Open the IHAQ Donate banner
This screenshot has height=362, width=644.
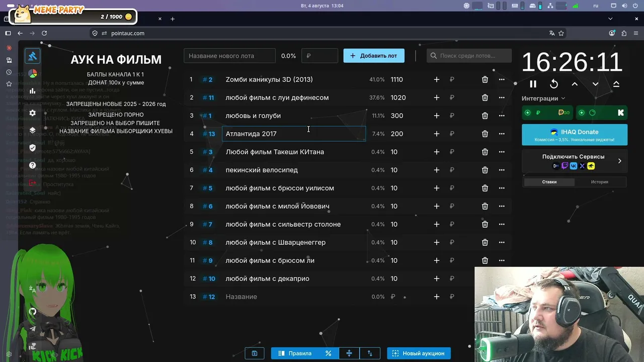coord(575,135)
